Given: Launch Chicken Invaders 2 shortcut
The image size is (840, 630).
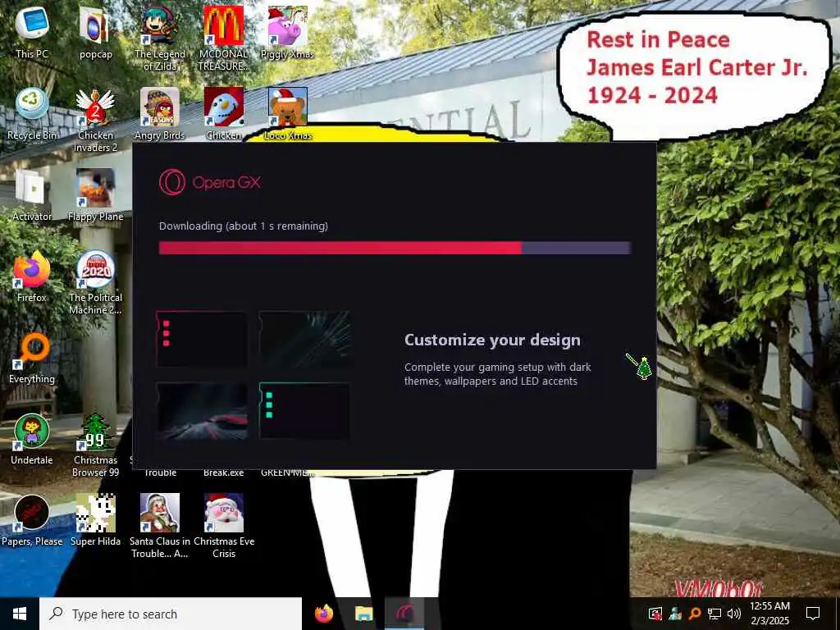Looking at the screenshot, I should point(95,120).
